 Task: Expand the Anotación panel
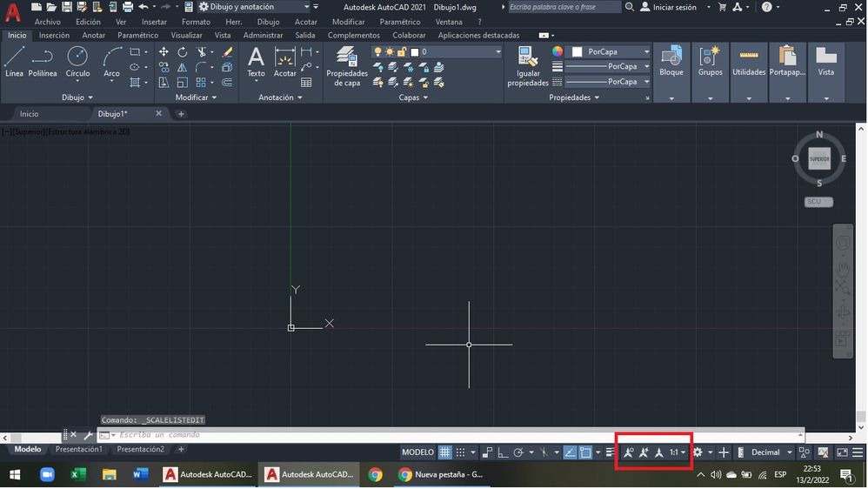(x=280, y=97)
